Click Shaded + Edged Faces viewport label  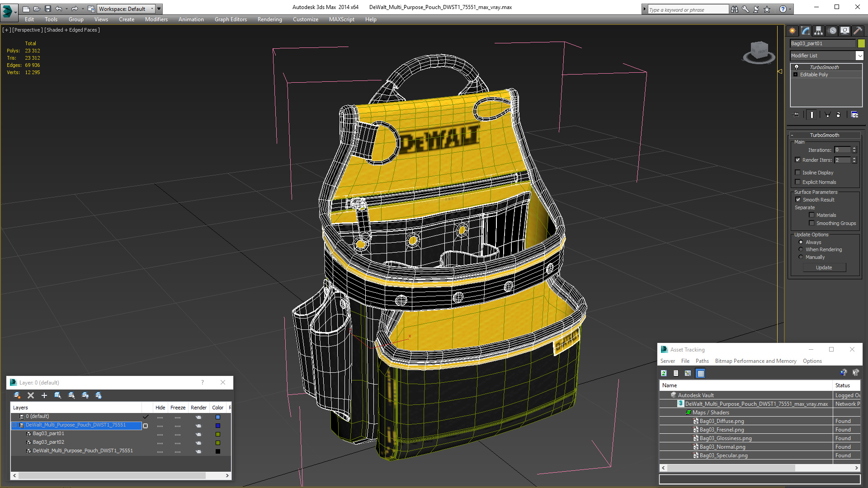click(72, 30)
